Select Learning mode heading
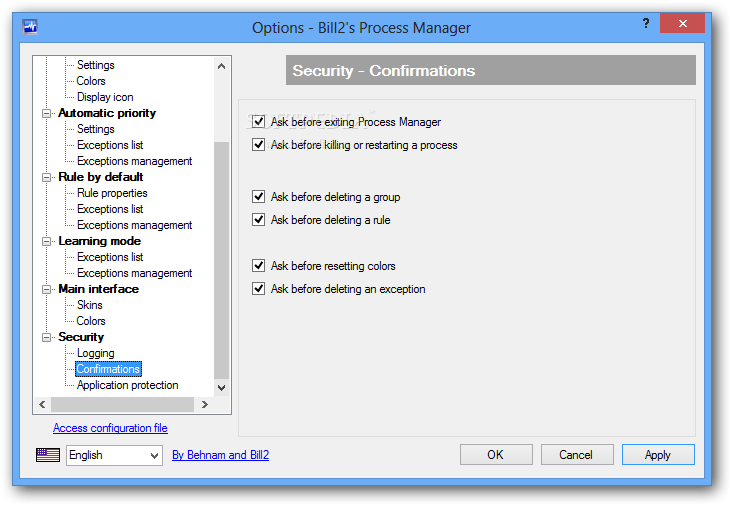The image size is (732, 506). (x=99, y=241)
